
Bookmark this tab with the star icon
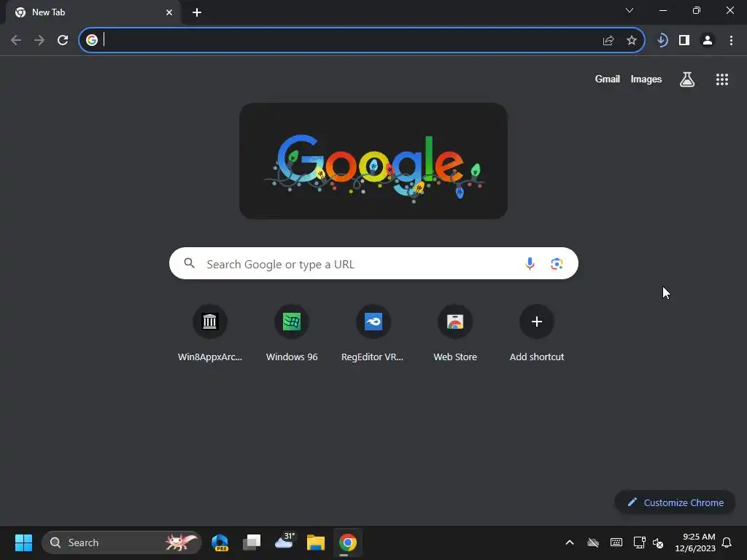(x=632, y=41)
